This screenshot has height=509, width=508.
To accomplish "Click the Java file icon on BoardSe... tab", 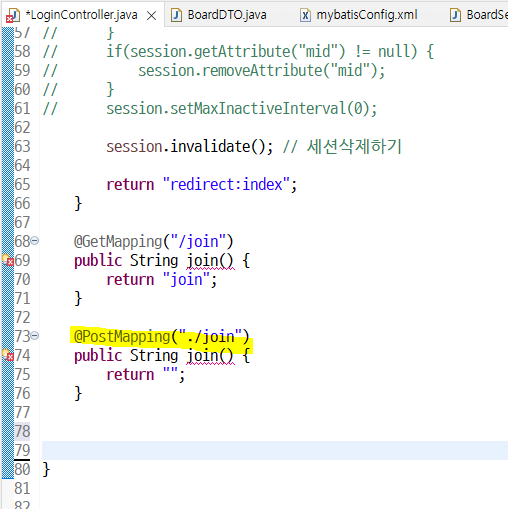I will coord(455,15).
